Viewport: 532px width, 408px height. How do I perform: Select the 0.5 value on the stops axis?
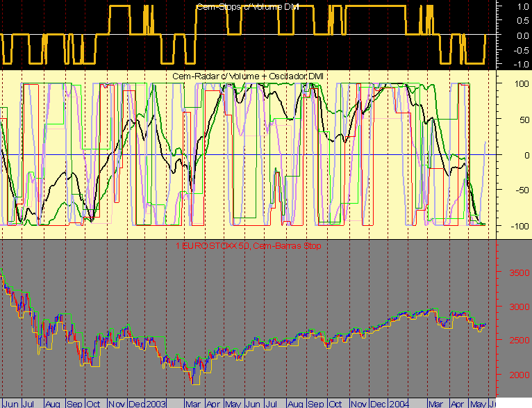click(522, 21)
